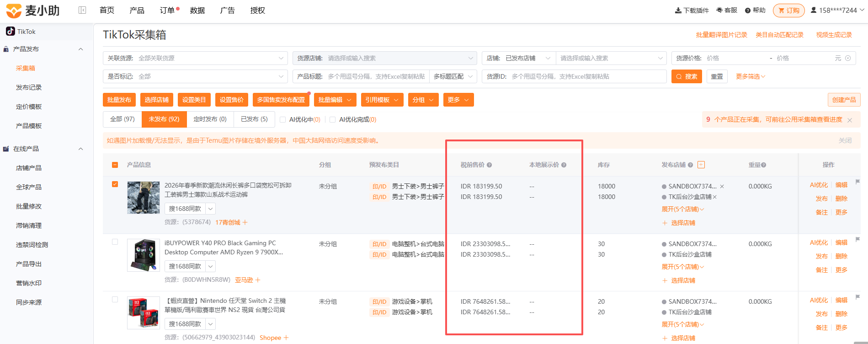Viewport: 868px width, 344px height.
Task: Enable the AI优化中 filter checkbox
Action: pos(282,119)
